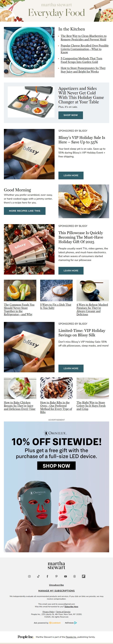This screenshot has height=644, width=113.
Task: Open the Threads social icon
Action: pos(75,576)
